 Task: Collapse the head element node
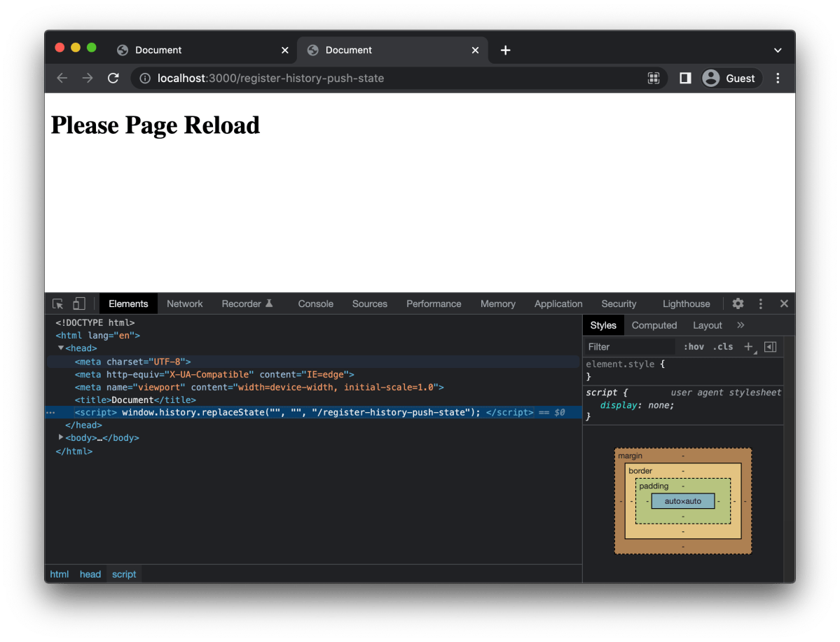[x=60, y=348]
